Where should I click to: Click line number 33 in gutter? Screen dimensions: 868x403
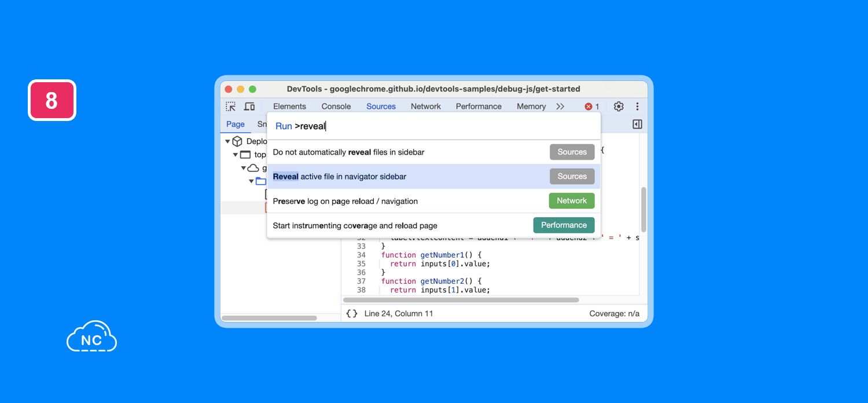[x=361, y=246]
